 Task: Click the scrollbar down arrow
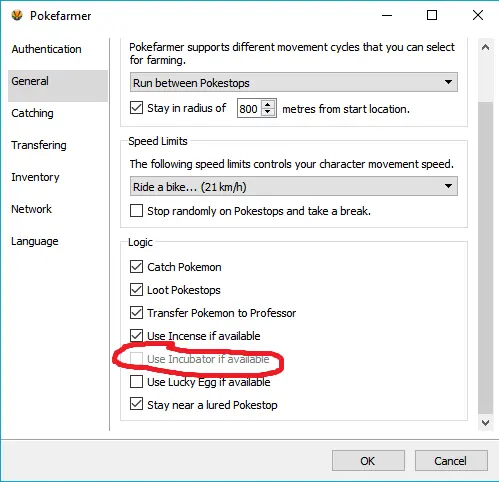(x=485, y=423)
